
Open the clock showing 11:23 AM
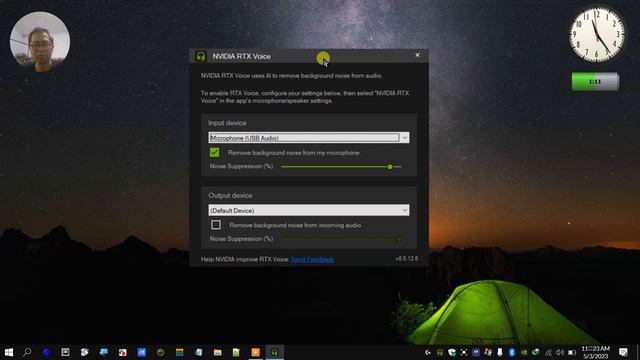(x=596, y=352)
